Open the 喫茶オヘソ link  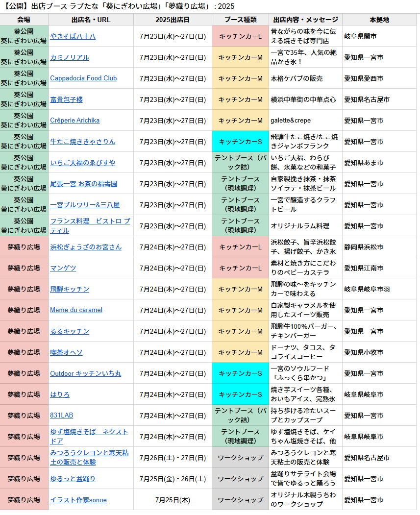(x=66, y=352)
